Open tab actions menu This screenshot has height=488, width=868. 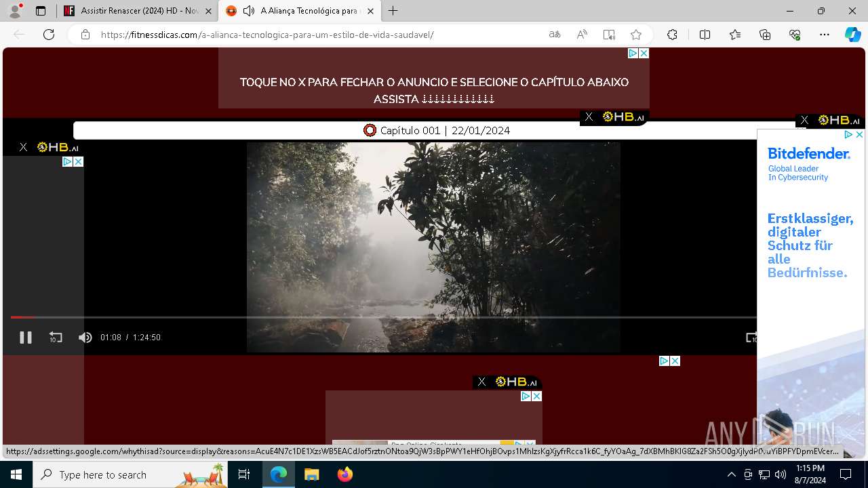tap(41, 11)
